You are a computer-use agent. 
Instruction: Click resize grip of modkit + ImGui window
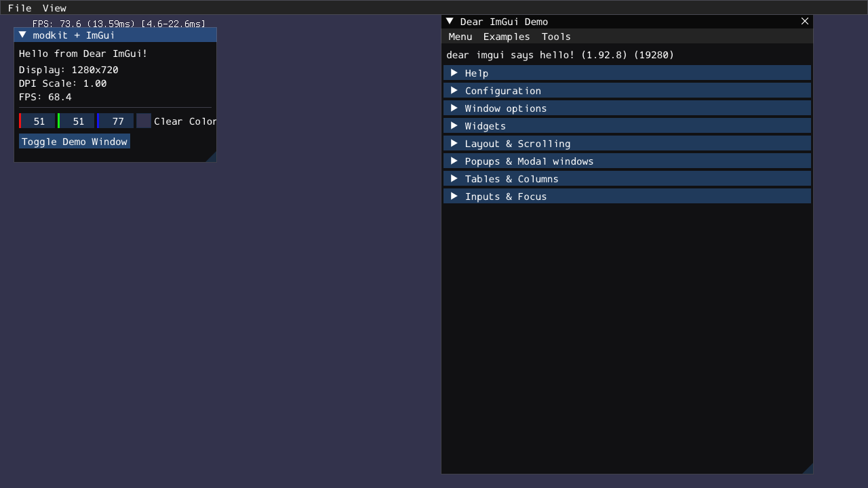pyautogui.click(x=211, y=157)
